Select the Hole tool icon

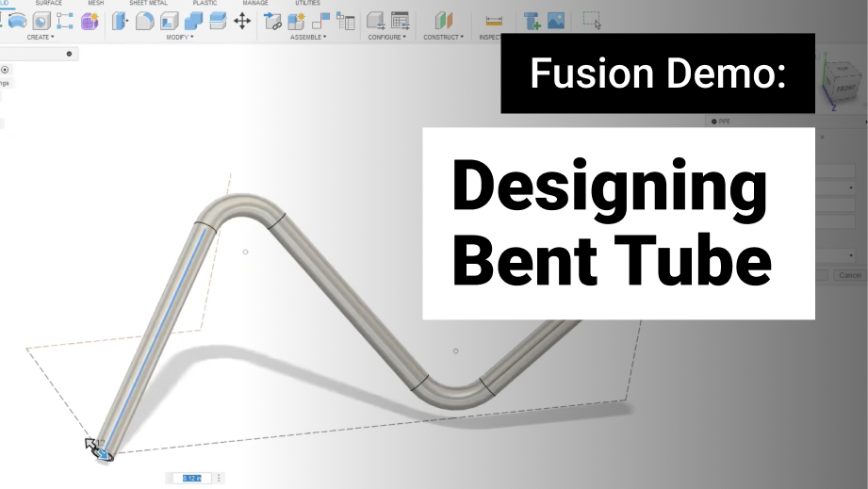click(x=41, y=21)
